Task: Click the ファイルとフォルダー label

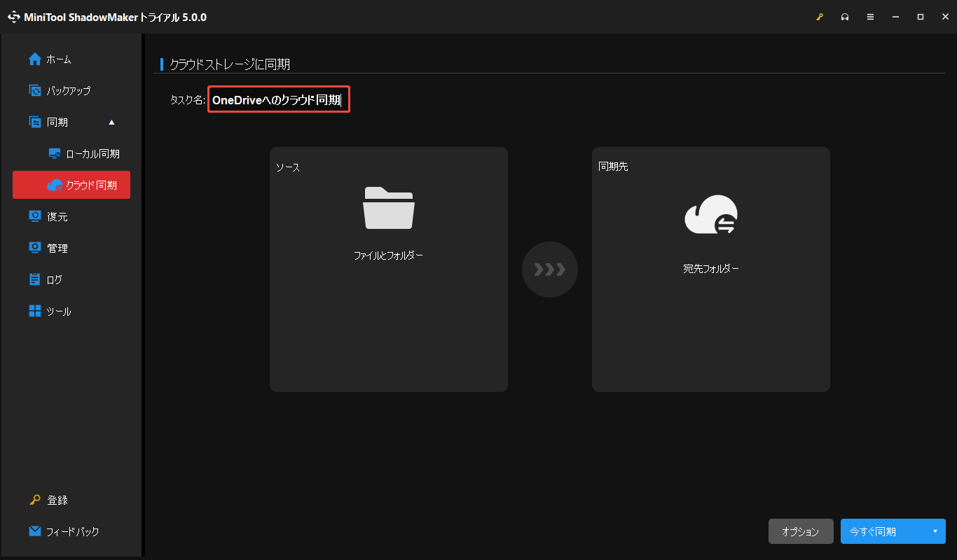Action: click(388, 256)
